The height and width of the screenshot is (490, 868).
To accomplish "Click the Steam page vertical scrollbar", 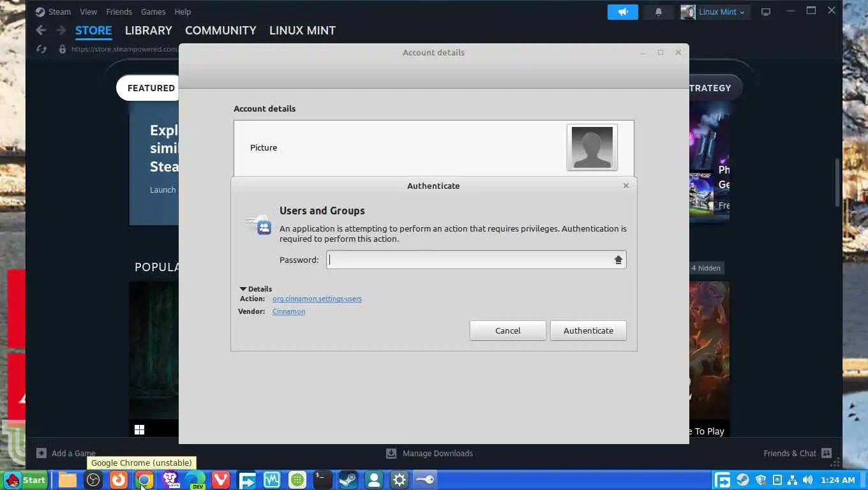I will click(837, 182).
